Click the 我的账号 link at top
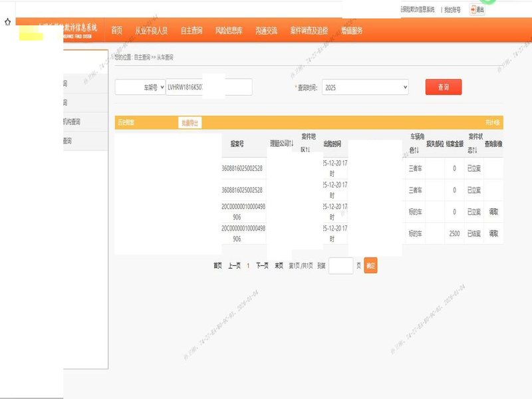Screen dimensions: 532x399 [452, 9]
